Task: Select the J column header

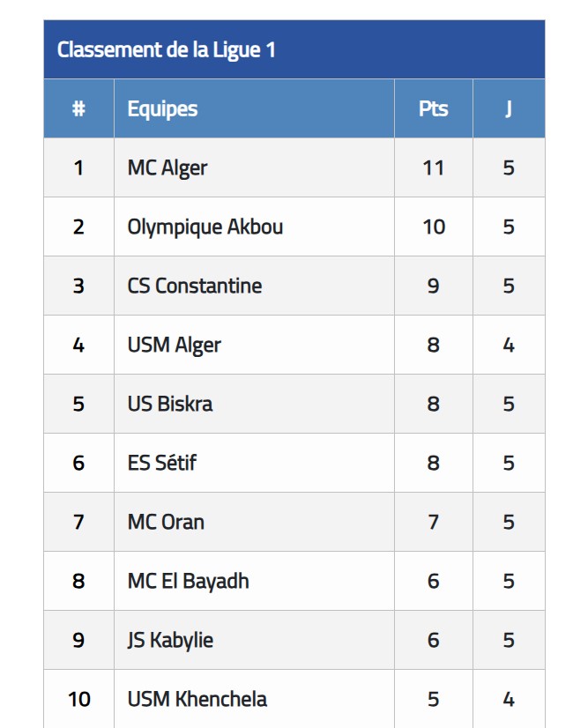Action: click(509, 109)
